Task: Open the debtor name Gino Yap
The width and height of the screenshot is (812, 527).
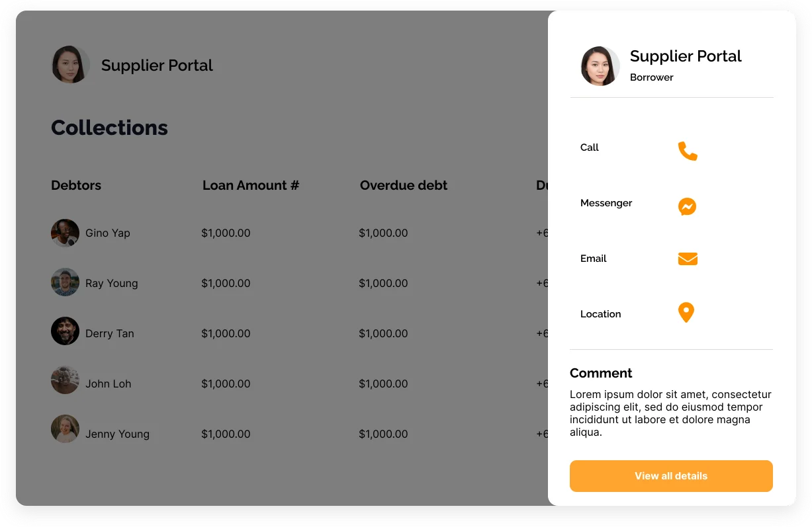Action: tap(108, 233)
